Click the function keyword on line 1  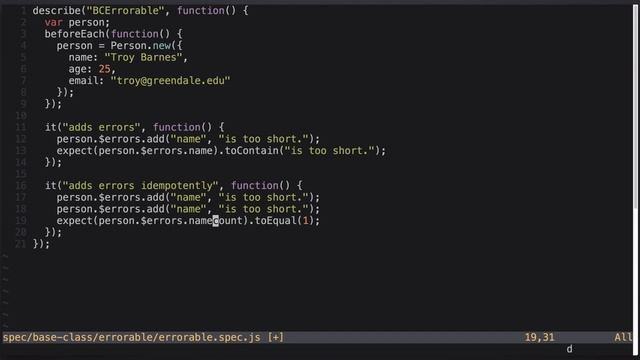coord(200,11)
